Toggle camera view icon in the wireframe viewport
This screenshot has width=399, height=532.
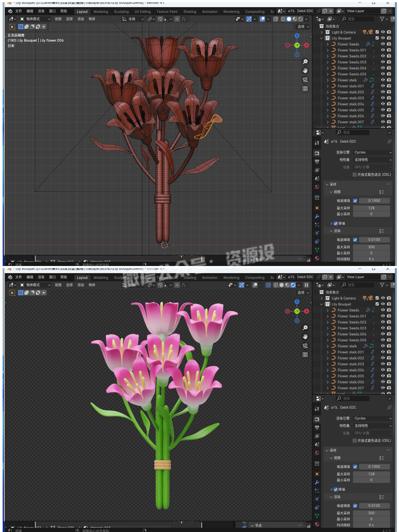pyautogui.click(x=305, y=80)
